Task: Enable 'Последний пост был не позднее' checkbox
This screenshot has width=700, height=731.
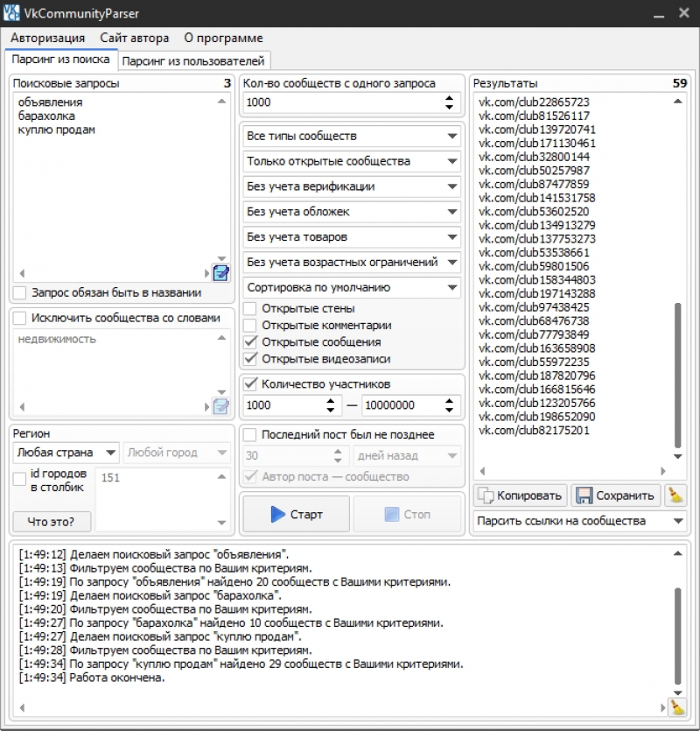Action: tap(250, 434)
